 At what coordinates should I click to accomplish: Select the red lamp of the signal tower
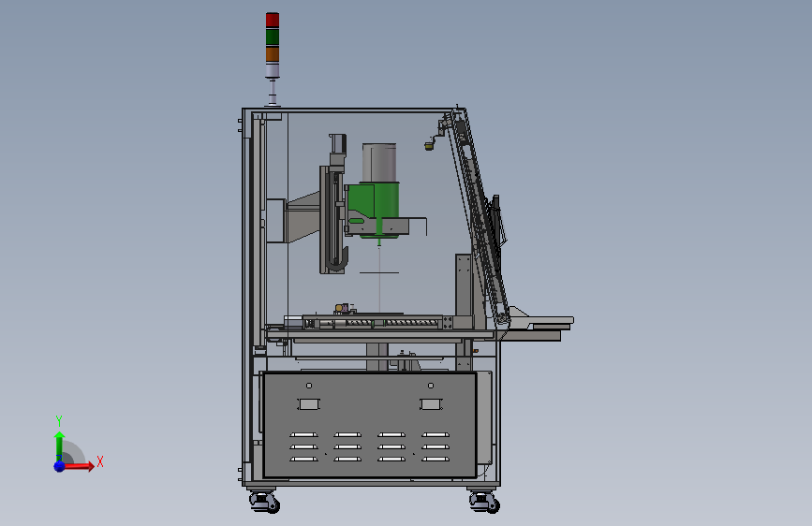click(273, 21)
